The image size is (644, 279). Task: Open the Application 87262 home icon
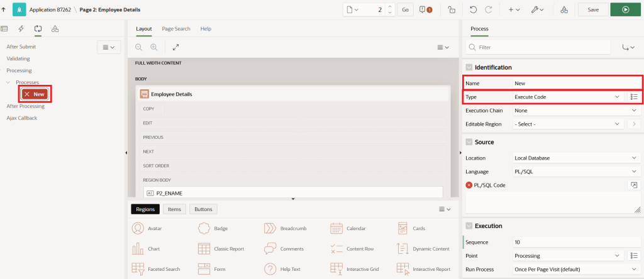click(x=19, y=9)
